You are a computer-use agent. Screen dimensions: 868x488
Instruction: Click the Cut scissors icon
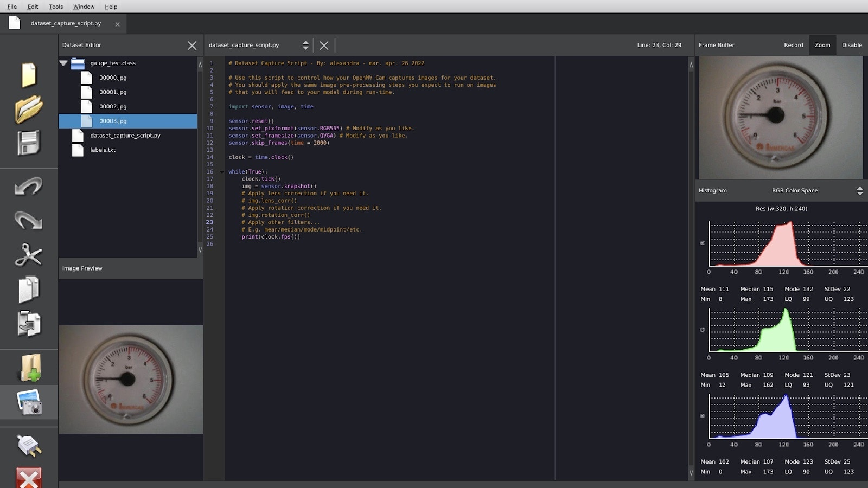pyautogui.click(x=29, y=255)
